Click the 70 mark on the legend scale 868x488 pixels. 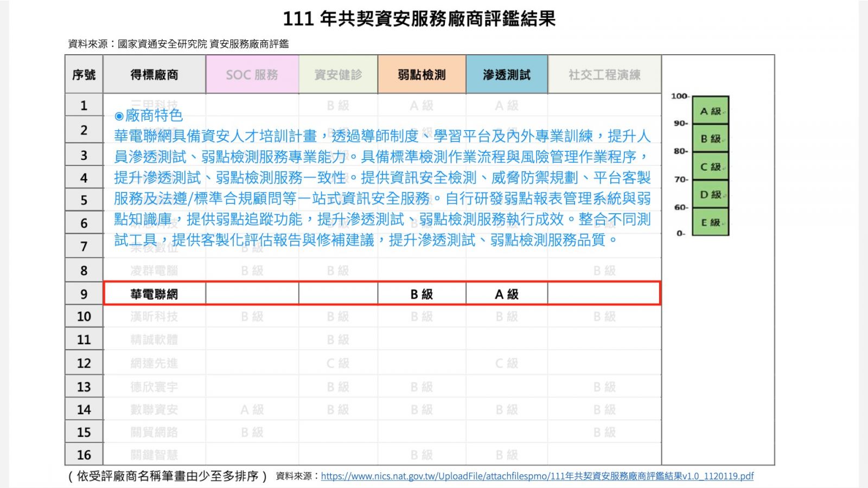click(681, 179)
